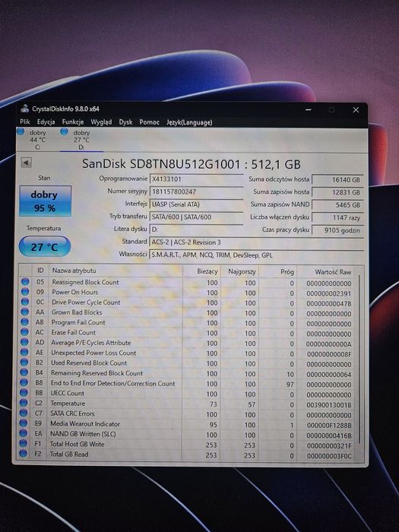Click the Suma odczytów hosta value 16140 GB
399x532 pixels.
coord(337,180)
